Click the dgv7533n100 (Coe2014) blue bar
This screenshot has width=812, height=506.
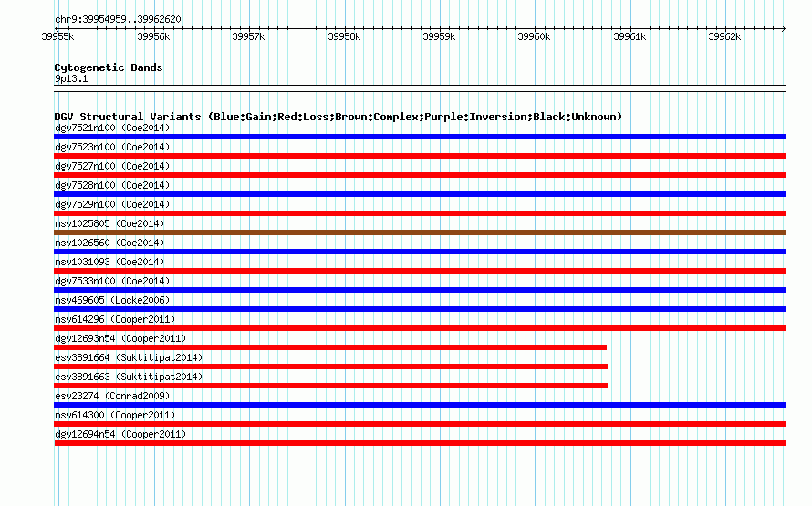(420, 290)
